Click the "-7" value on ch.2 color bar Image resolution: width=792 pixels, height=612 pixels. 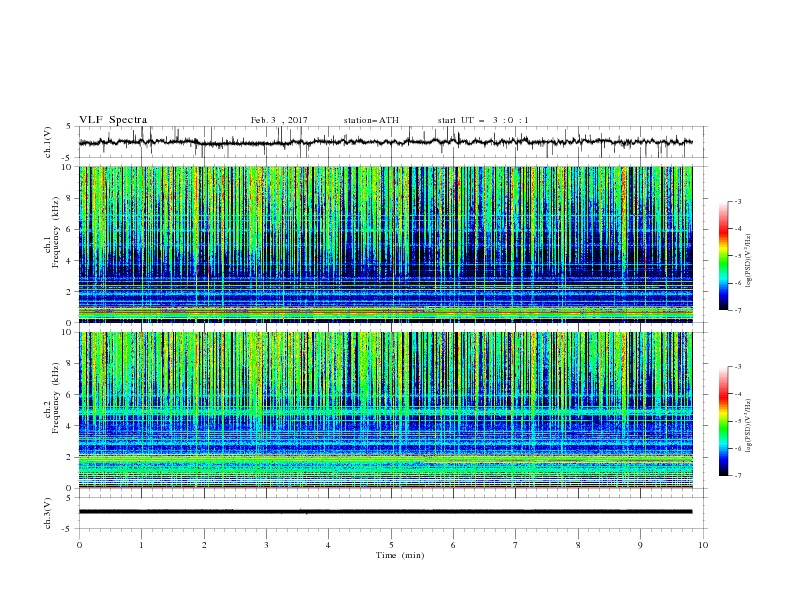coord(737,476)
